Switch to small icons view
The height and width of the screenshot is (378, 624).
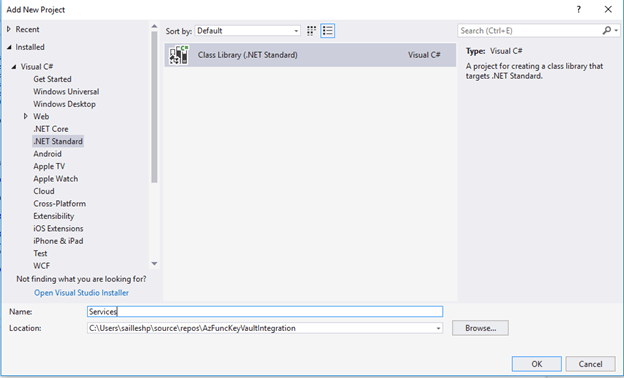pyautogui.click(x=311, y=31)
